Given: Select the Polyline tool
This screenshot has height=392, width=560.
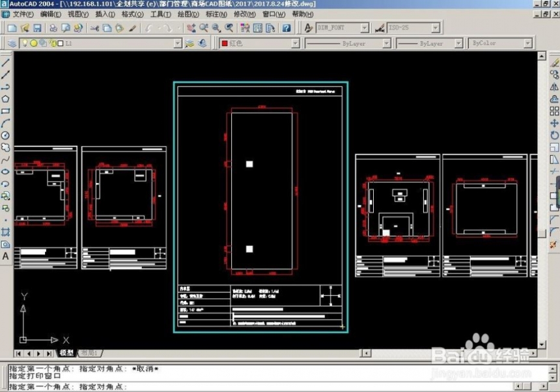Looking at the screenshot, I should pyautogui.click(x=6, y=87).
